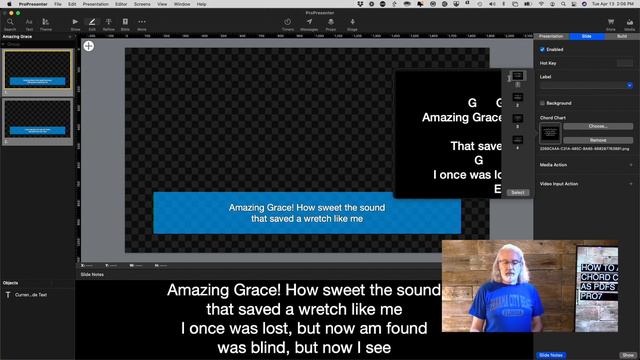
Task: Open the Label dropdown
Action: point(629,85)
